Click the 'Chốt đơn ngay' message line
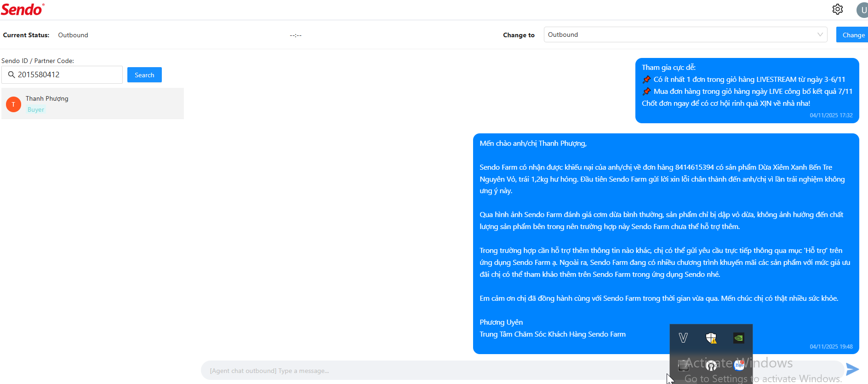868x384 pixels. tap(726, 103)
